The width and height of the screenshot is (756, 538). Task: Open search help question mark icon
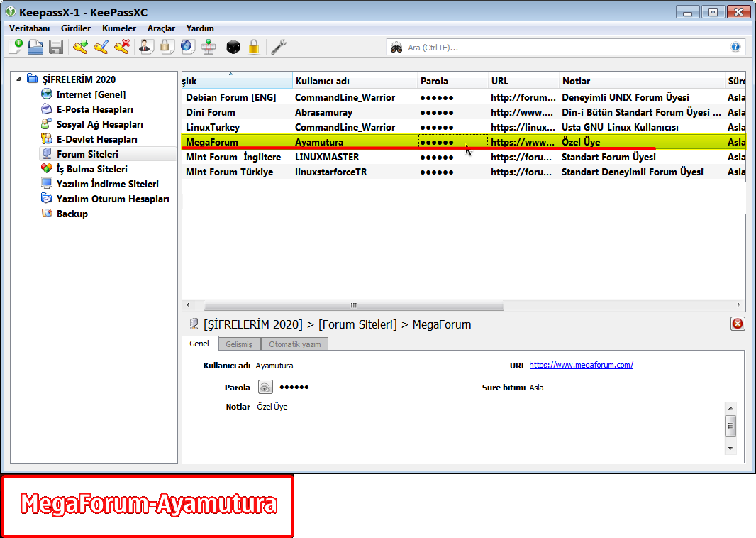735,47
